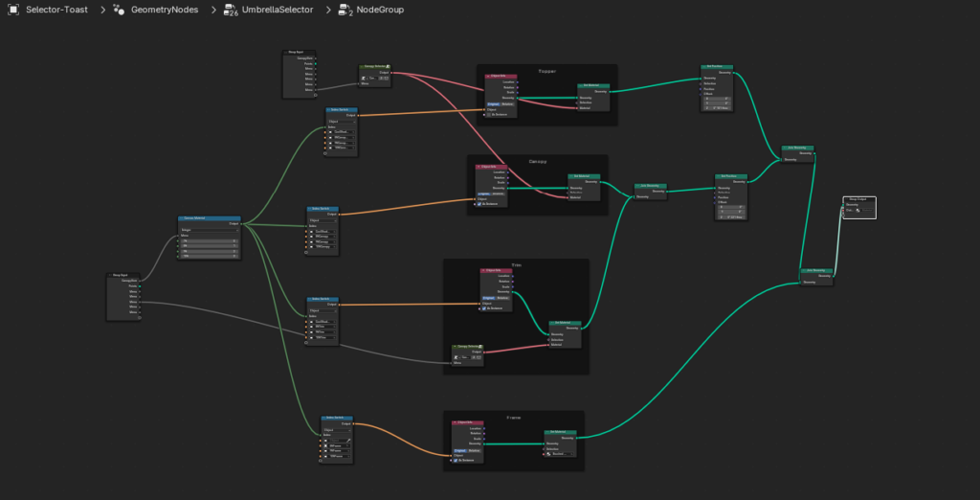Screen dimensions: 980x500
Task: Collapse Topper's Object Info node via header arrow
Action: 487,77
